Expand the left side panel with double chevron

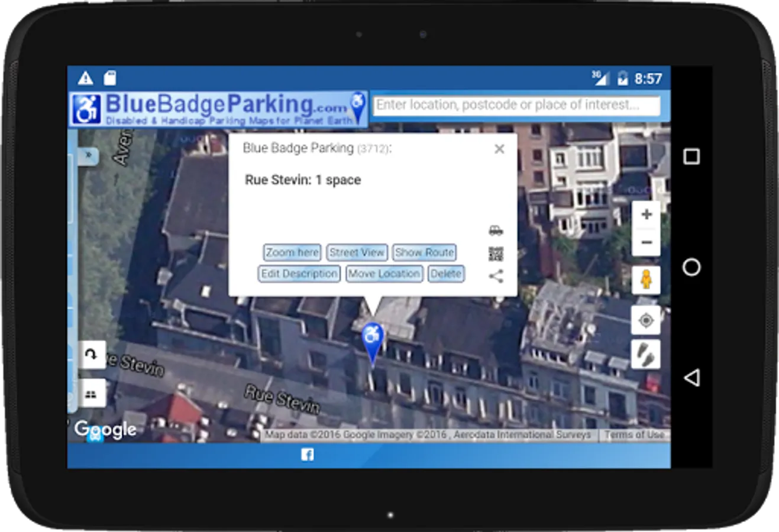[x=88, y=155]
